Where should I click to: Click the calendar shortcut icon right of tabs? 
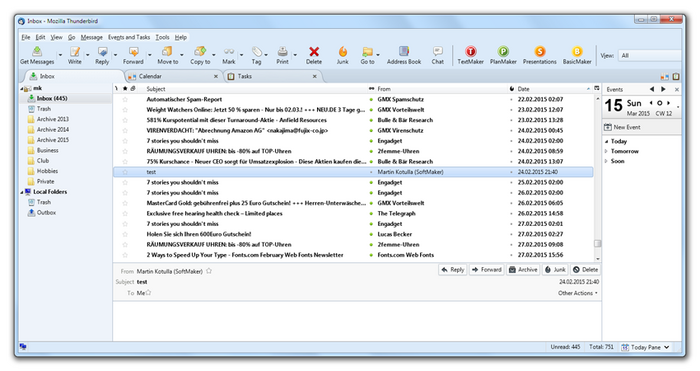(664, 77)
